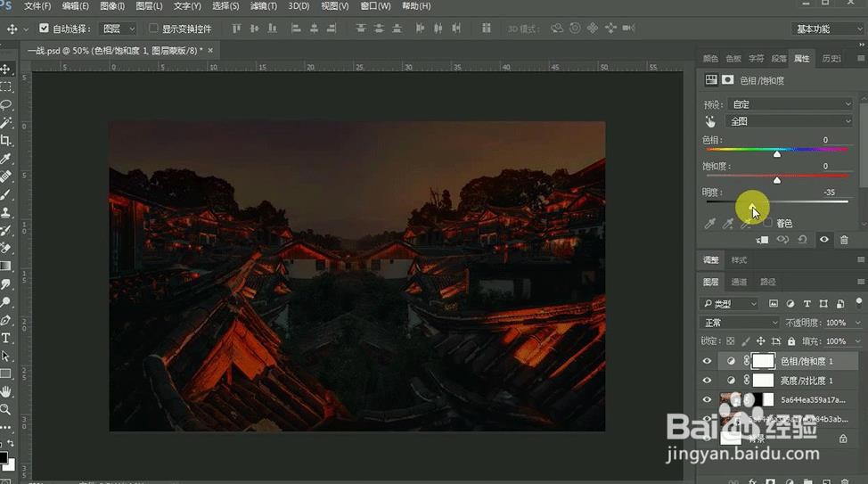Click the 色相 hue slider handle

pyautogui.click(x=777, y=154)
